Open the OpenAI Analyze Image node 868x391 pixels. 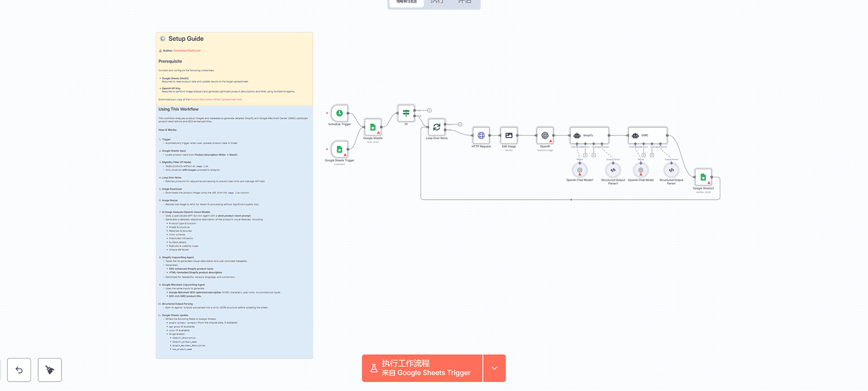pyautogui.click(x=545, y=136)
